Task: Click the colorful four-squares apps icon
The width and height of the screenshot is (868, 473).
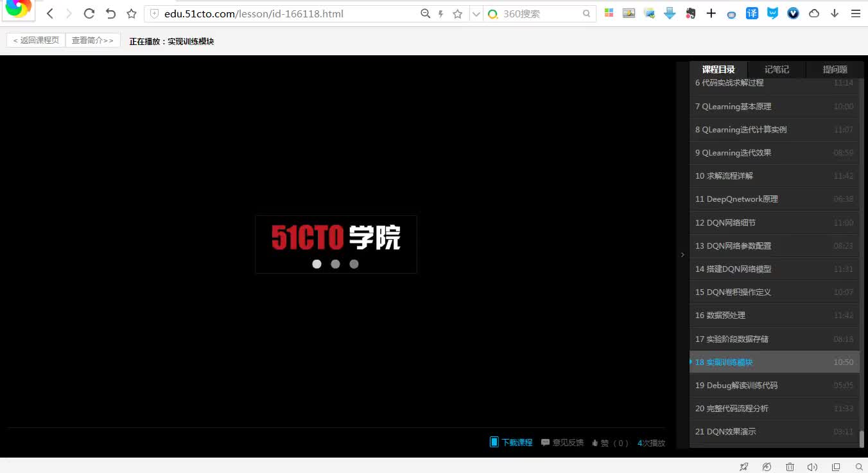Action: 609,13
